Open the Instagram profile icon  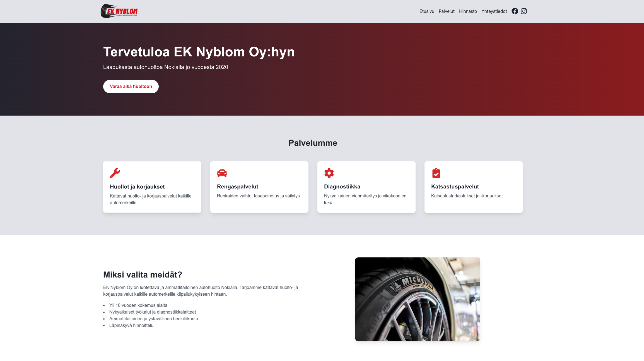[524, 11]
